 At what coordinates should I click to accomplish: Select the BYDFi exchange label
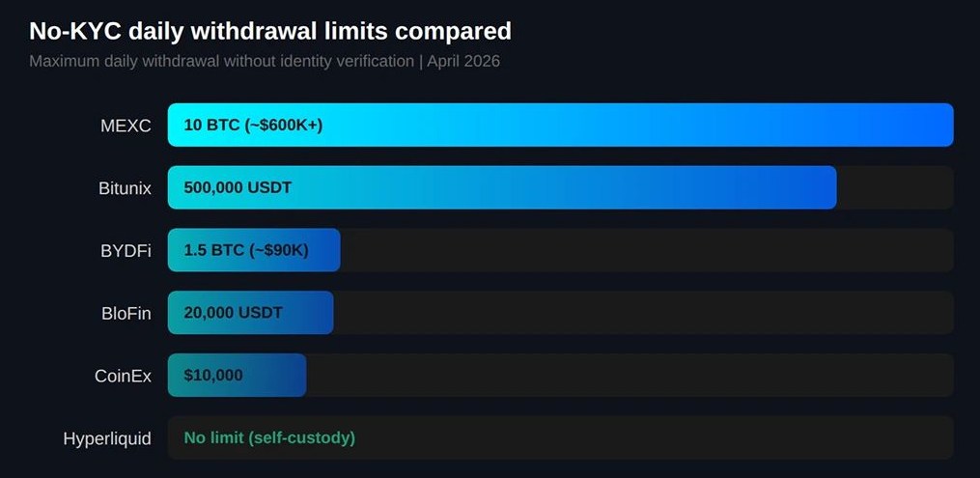(x=126, y=251)
